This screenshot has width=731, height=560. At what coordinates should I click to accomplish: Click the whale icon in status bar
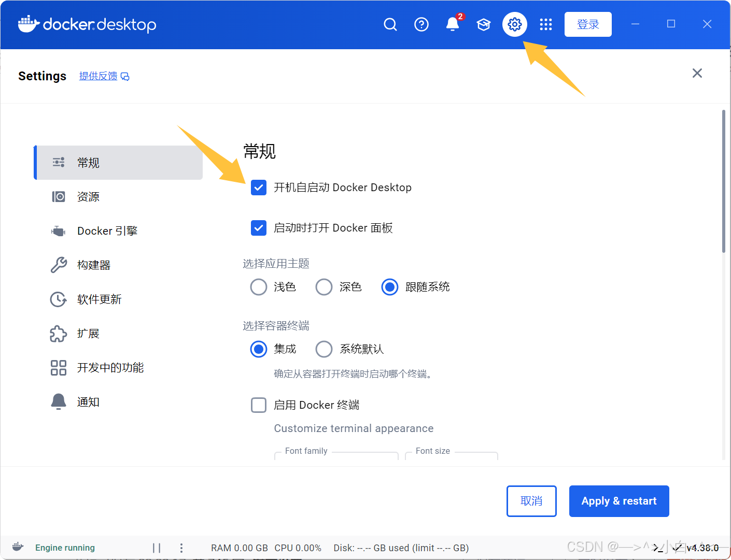18,548
